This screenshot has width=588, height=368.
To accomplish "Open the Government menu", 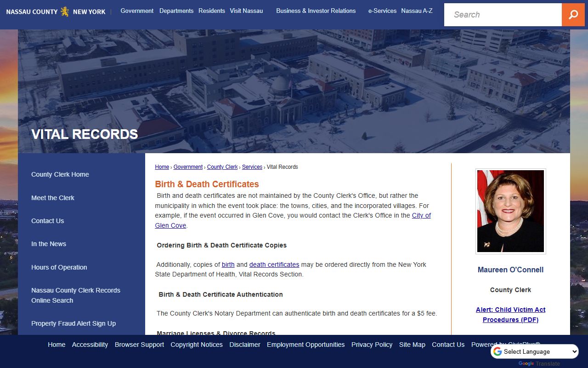I will [x=137, y=11].
